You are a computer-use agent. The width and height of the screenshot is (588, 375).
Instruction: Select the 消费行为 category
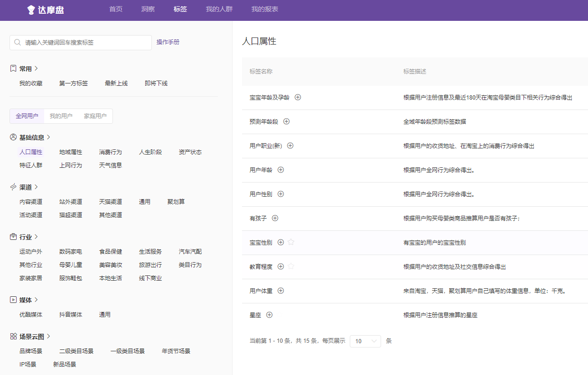[x=111, y=152]
